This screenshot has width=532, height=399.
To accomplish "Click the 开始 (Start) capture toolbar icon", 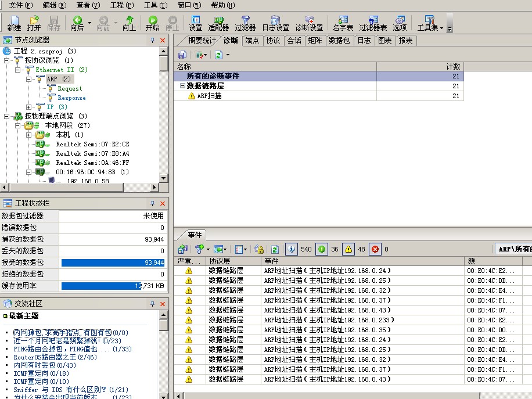I will tap(153, 23).
